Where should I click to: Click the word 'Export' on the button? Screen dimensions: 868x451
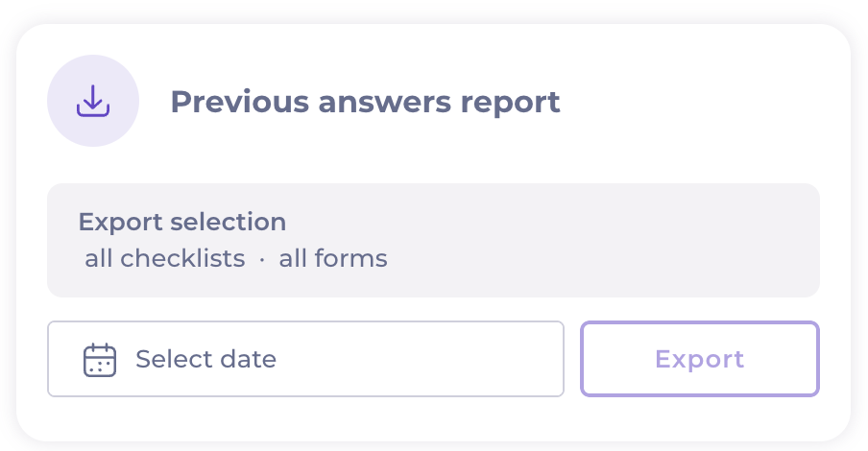[699, 359]
